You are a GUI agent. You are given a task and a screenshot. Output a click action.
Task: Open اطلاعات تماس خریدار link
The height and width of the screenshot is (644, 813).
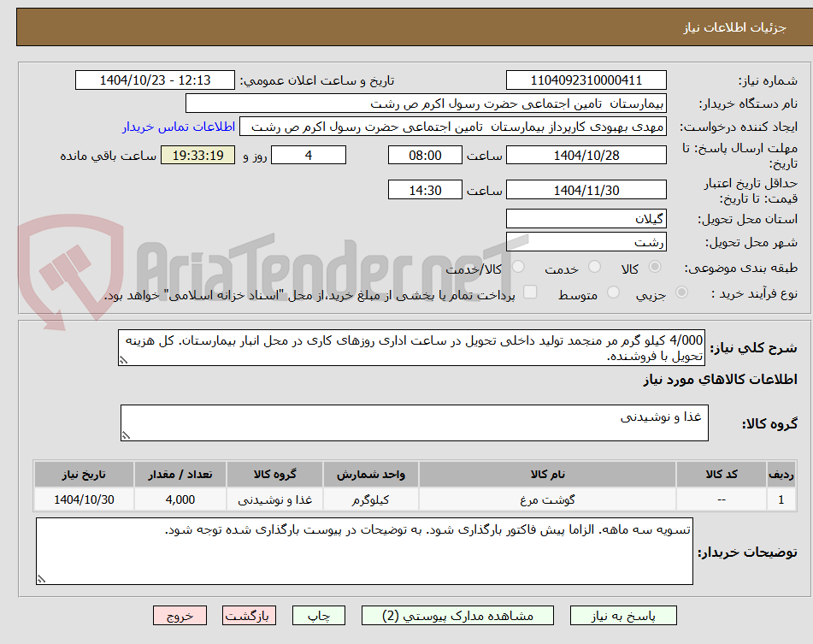[179, 127]
